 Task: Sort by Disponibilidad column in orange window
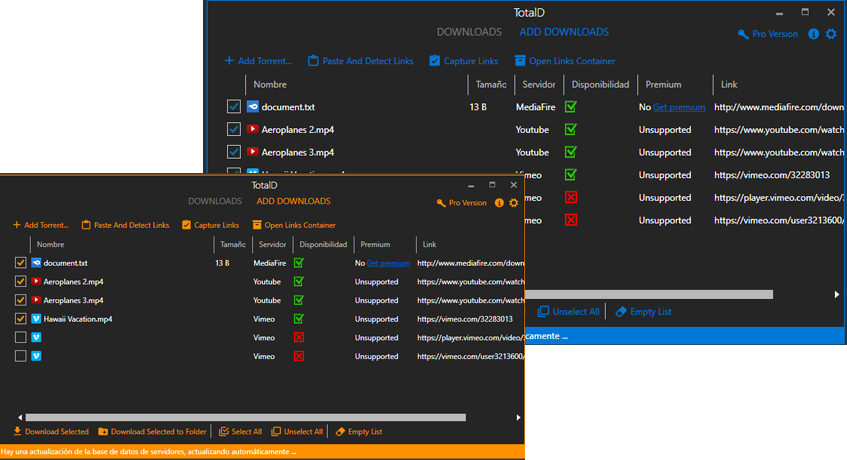click(x=323, y=245)
